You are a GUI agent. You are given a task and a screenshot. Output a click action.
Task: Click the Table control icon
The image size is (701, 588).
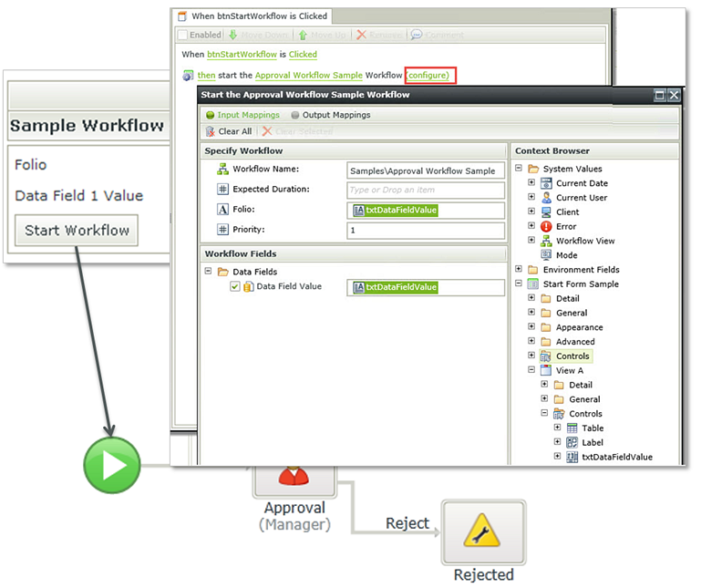click(572, 428)
